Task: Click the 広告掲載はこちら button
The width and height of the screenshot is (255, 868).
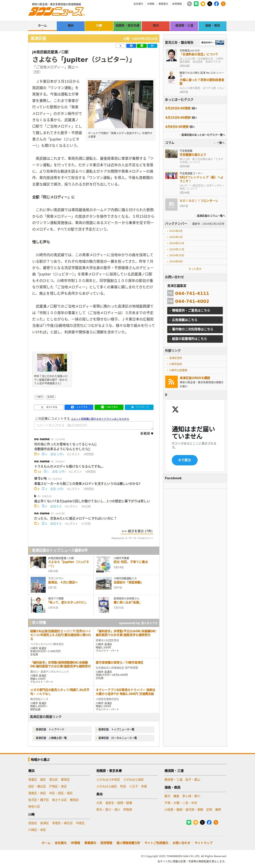Action: 195,320
